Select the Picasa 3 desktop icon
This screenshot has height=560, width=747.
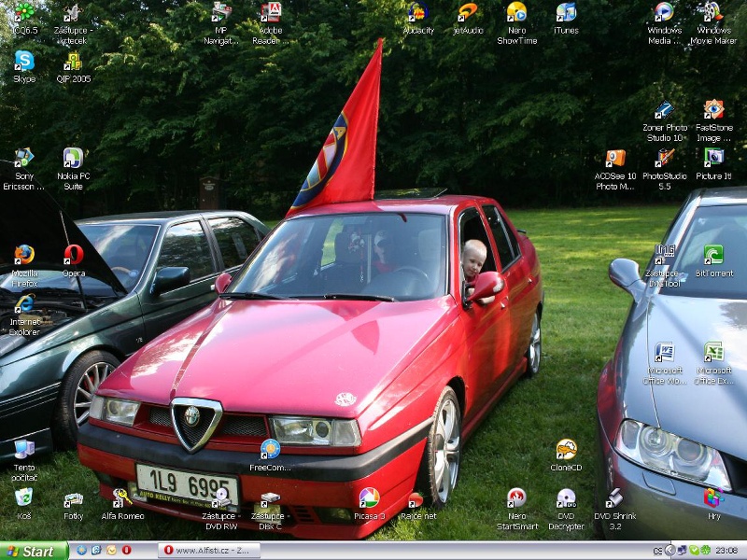[x=369, y=499]
